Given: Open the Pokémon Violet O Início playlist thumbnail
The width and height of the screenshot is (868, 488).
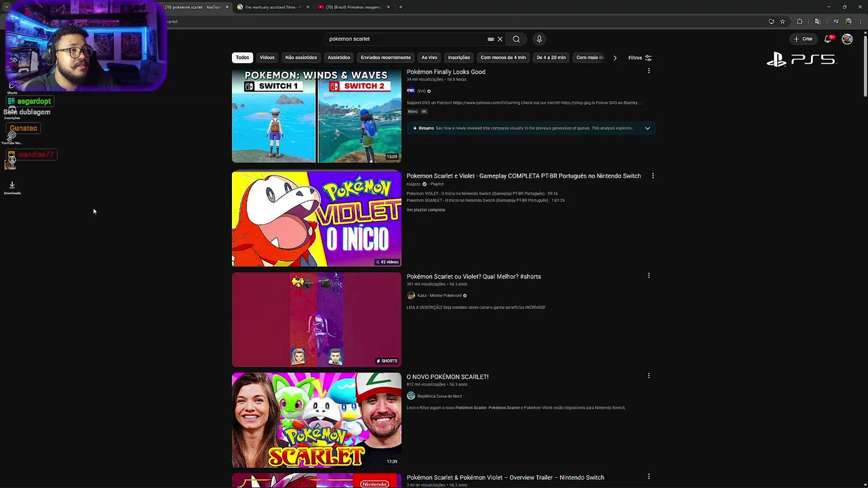Looking at the screenshot, I should (x=317, y=219).
